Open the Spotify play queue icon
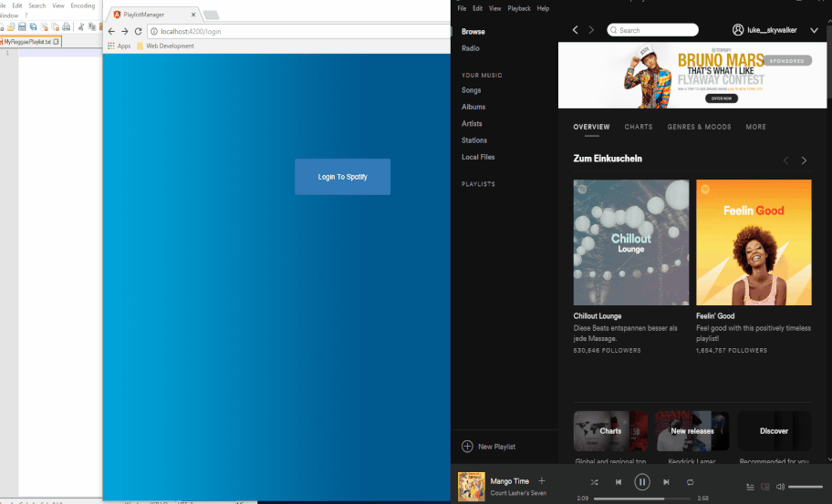Screen dimensions: 832x504 point(750,487)
